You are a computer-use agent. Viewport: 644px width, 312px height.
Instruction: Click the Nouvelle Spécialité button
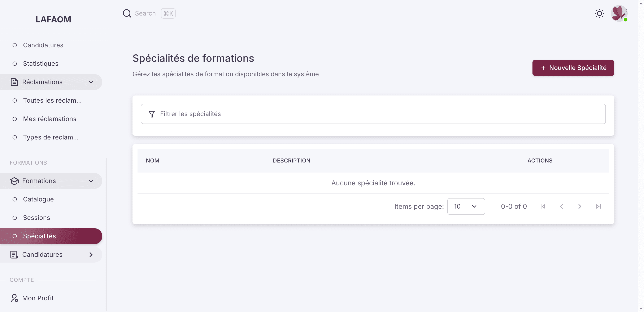(573, 68)
